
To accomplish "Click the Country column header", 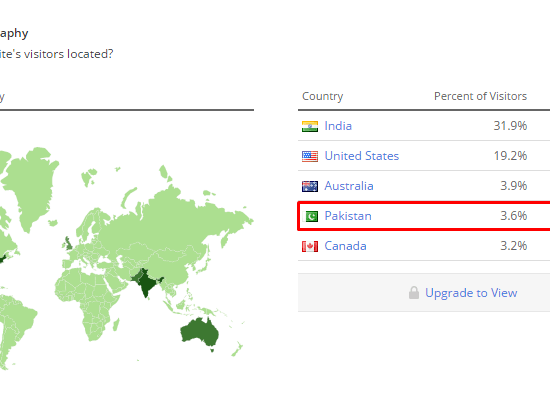I will point(322,96).
